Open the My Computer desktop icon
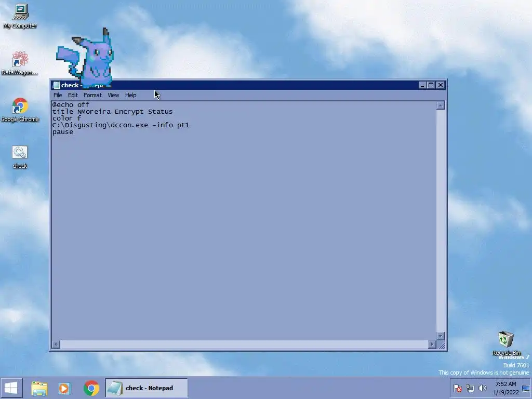This screenshot has height=399, width=532. tap(20, 16)
